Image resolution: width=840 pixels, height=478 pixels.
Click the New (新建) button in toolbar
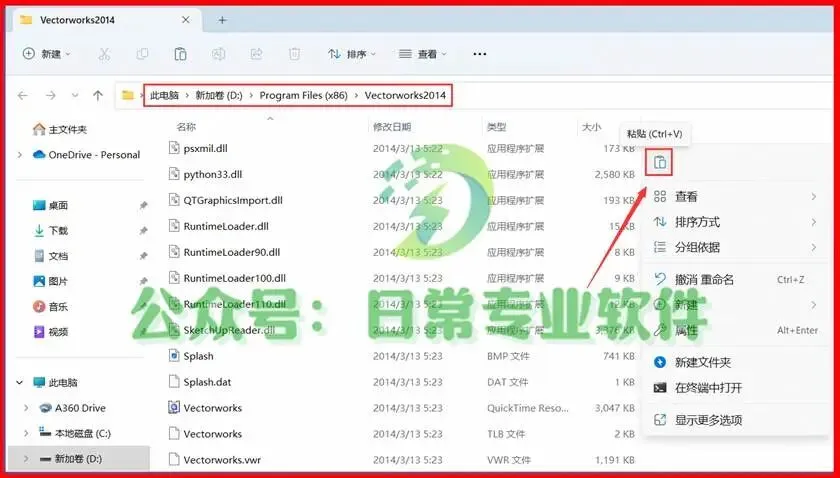[46, 54]
